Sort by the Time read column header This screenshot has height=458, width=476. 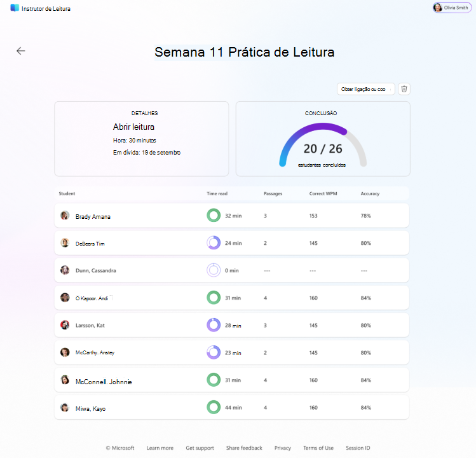point(217,193)
